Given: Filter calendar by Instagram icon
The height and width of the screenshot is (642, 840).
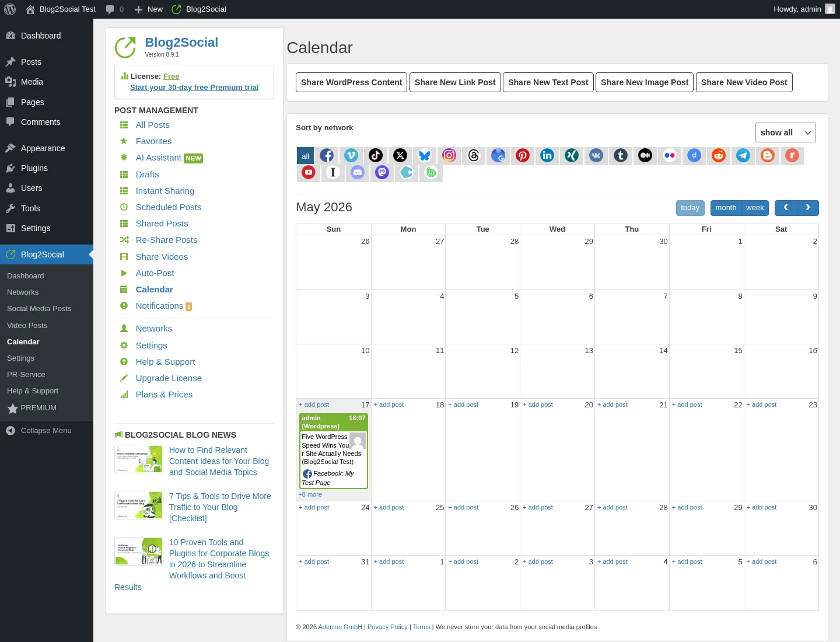Looking at the screenshot, I should point(449,155).
